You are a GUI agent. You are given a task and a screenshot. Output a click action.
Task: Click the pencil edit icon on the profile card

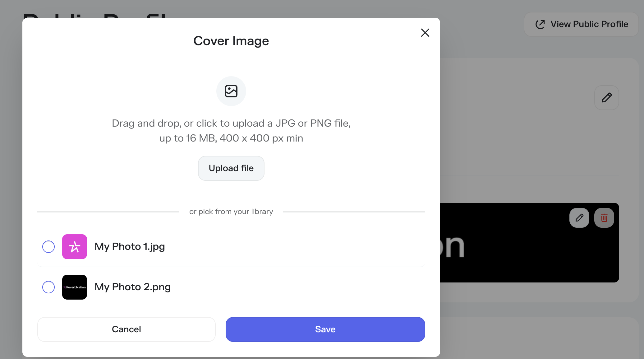tap(606, 98)
